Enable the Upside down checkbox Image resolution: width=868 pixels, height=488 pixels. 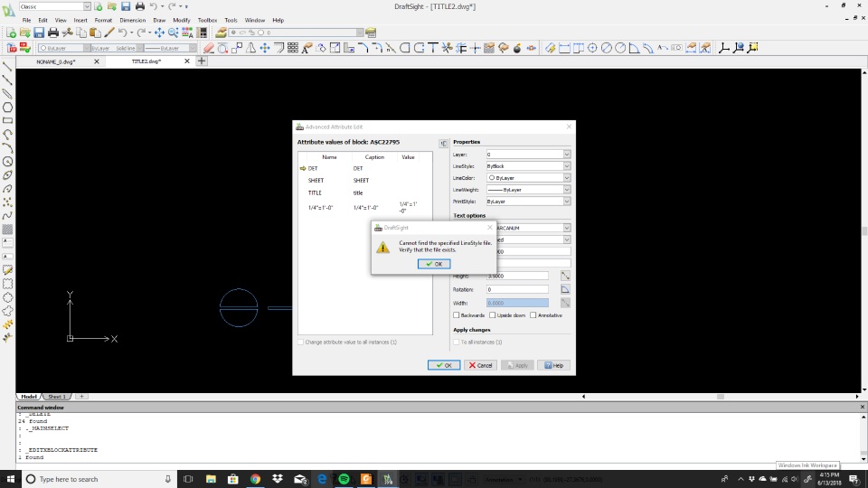pos(492,315)
